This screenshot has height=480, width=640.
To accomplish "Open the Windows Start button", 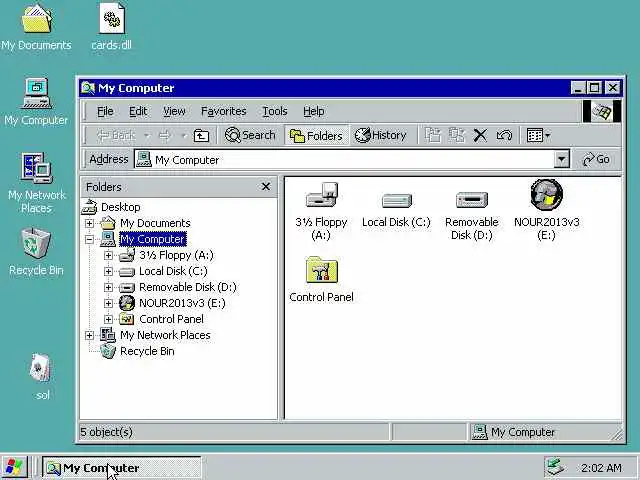I will (14, 468).
